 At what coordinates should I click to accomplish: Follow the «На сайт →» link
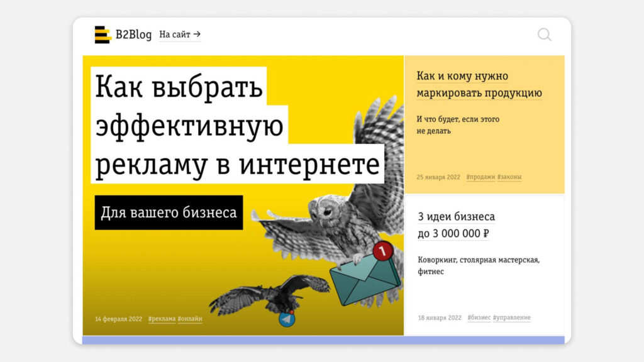tap(180, 35)
